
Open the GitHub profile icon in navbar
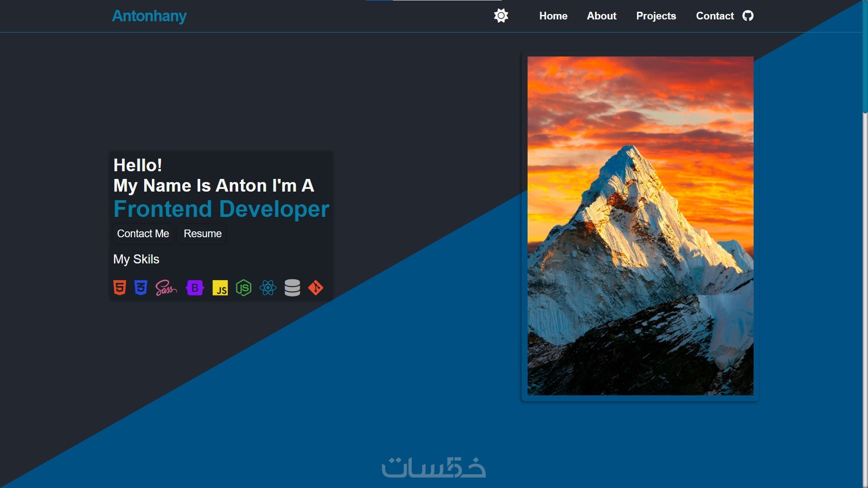[x=748, y=16]
